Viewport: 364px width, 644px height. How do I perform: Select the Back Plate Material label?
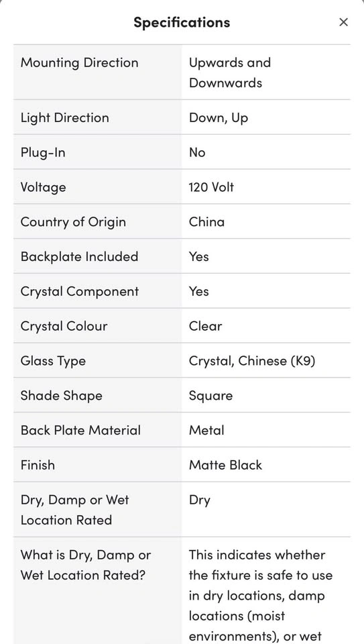pos(80,431)
